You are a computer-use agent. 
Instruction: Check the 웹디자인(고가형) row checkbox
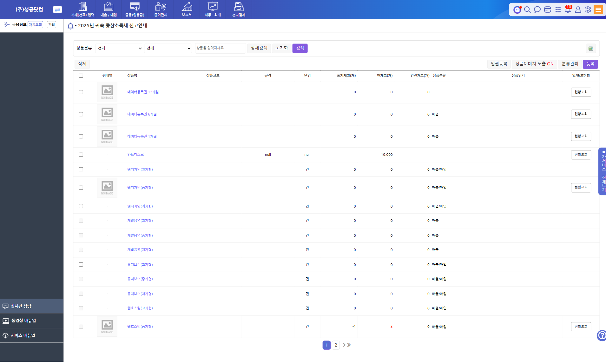pyautogui.click(x=81, y=169)
